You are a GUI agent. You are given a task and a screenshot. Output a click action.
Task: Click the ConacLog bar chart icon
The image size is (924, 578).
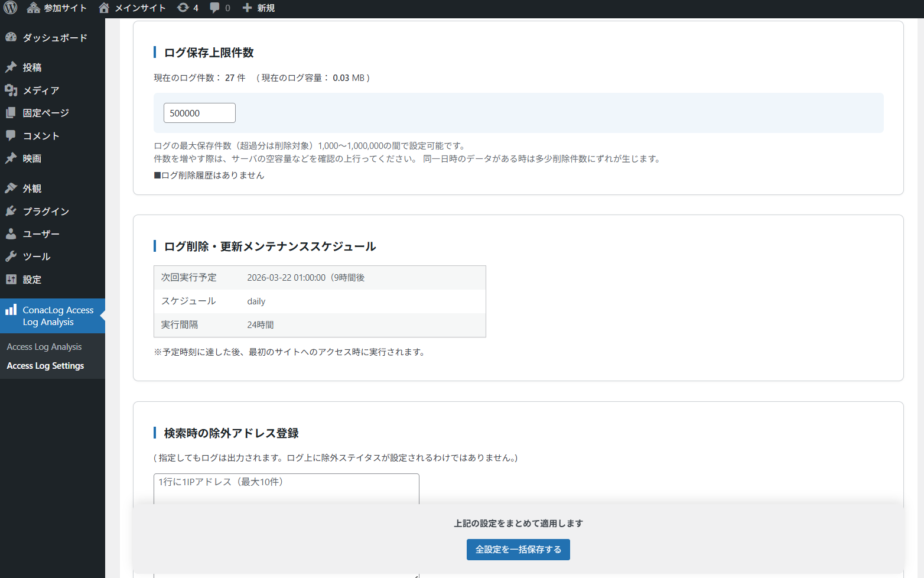[x=11, y=309]
